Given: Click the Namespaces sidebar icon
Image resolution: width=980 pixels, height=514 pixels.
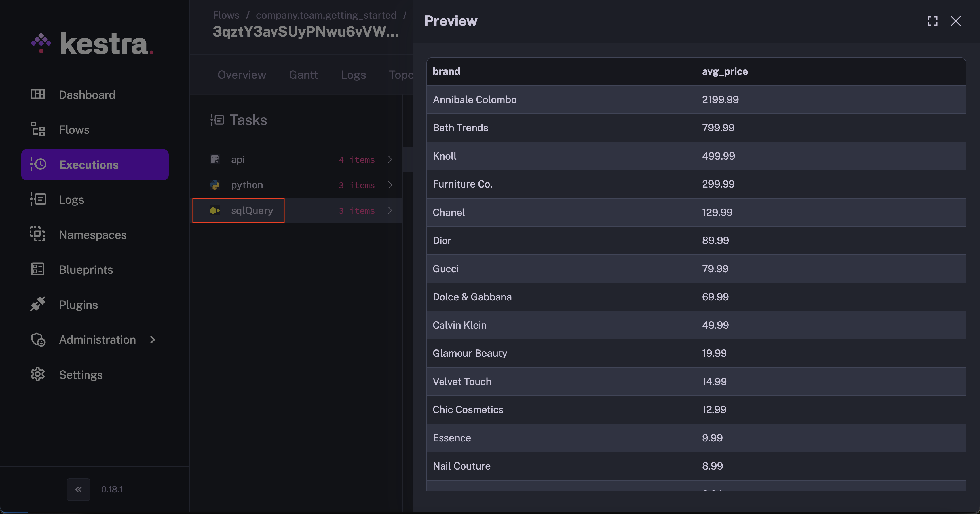Looking at the screenshot, I should point(38,234).
